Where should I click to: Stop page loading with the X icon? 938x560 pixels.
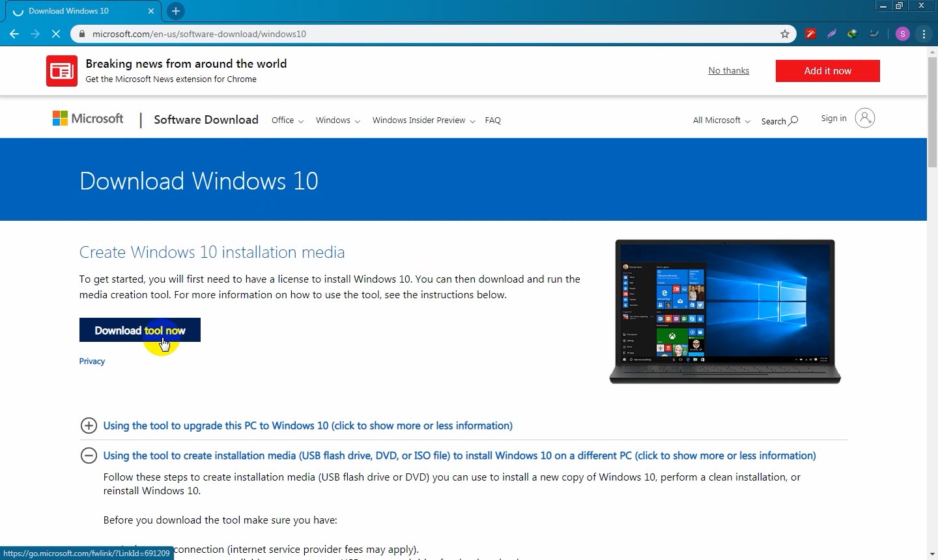(56, 34)
